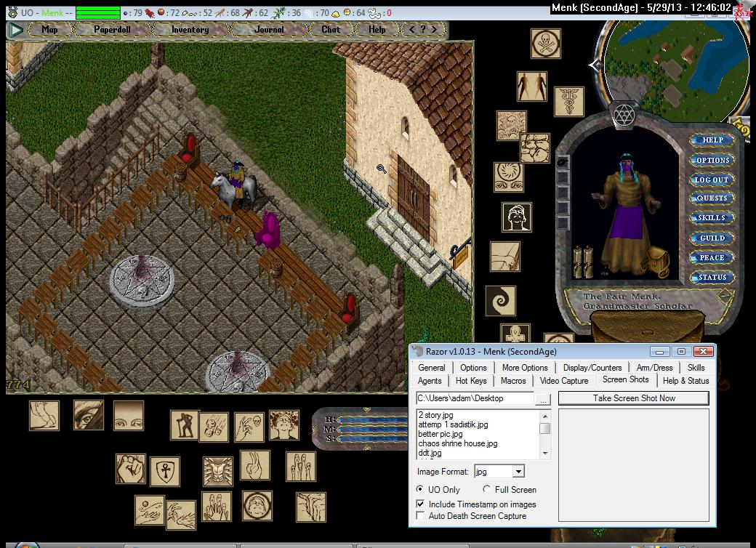Click the skull and crossbones spell icon
This screenshot has height=548, width=756.
(546, 45)
